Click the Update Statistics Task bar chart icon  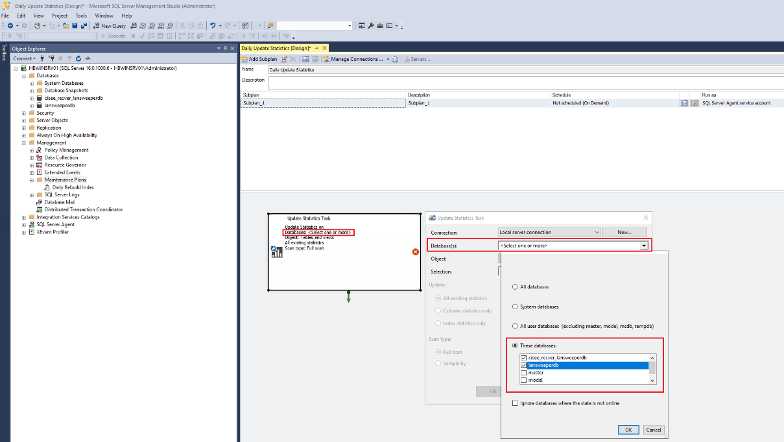276,252
